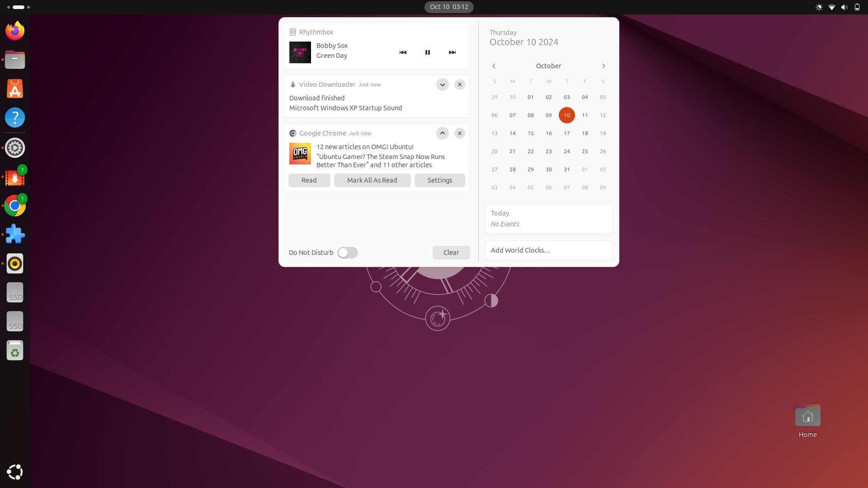
Task: Toggle Do Not Disturb switch
Action: click(x=347, y=252)
